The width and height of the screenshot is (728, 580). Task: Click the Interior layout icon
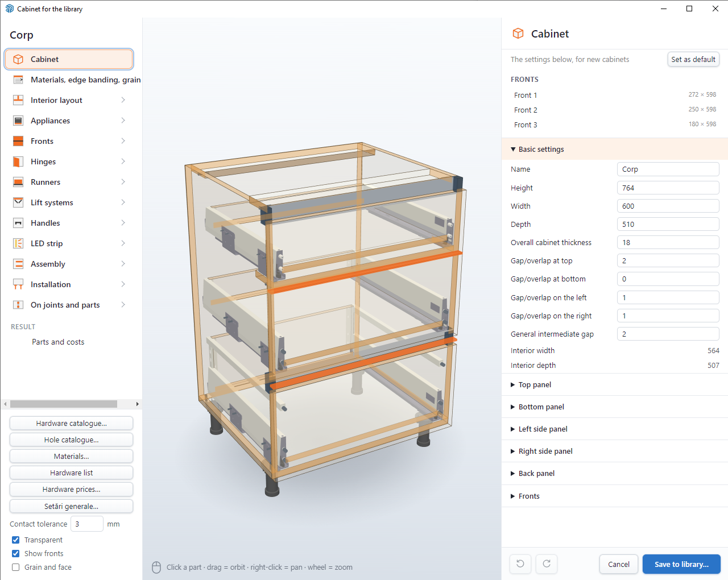point(18,100)
